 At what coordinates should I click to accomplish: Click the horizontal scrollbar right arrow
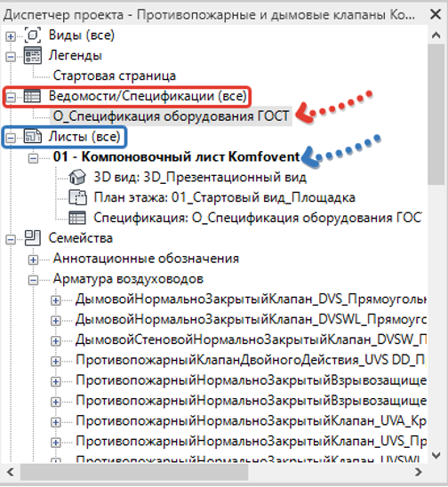tap(418, 472)
